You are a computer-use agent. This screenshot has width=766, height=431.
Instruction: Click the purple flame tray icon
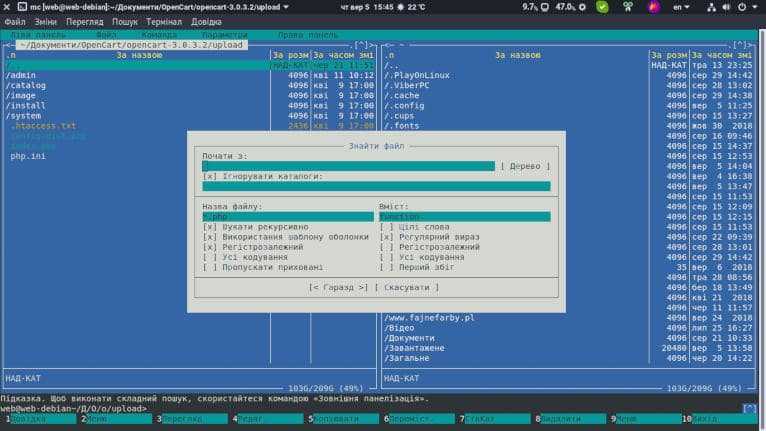[654, 7]
